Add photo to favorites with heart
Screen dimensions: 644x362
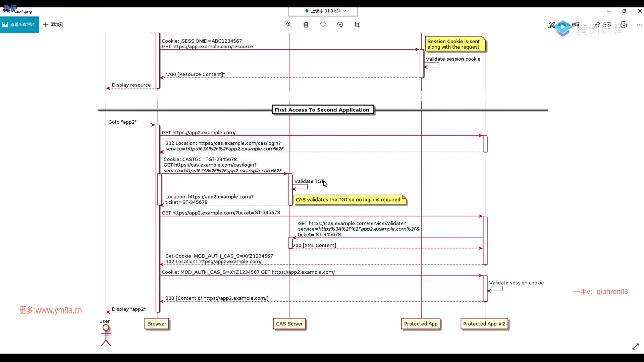[323, 24]
